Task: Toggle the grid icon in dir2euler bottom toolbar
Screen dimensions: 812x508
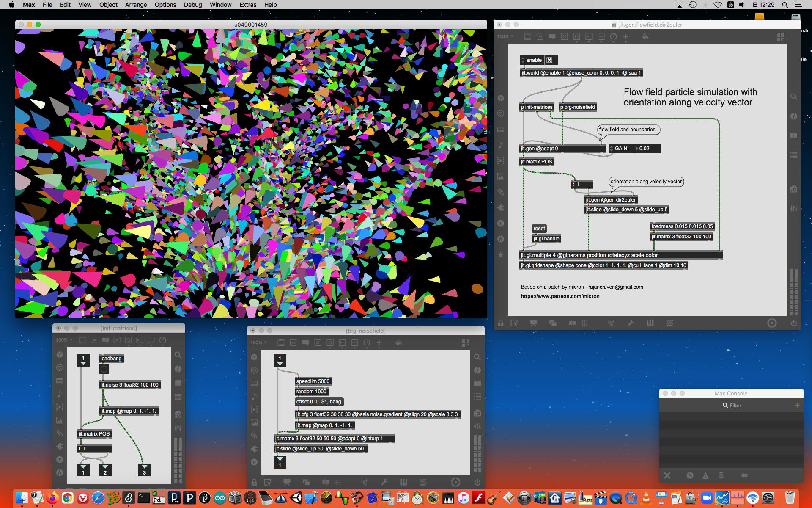Action: point(584,323)
